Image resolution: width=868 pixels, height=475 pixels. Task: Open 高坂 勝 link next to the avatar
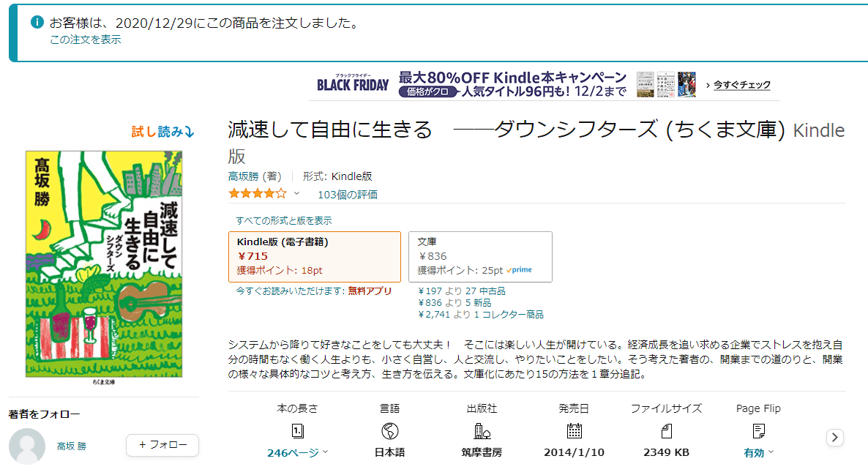click(72, 446)
